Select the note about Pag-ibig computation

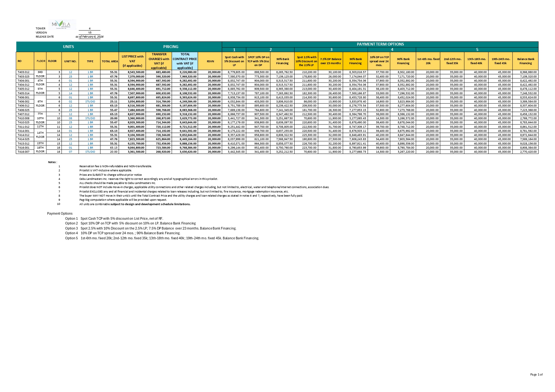pyautogui.click(x=123, y=200)
